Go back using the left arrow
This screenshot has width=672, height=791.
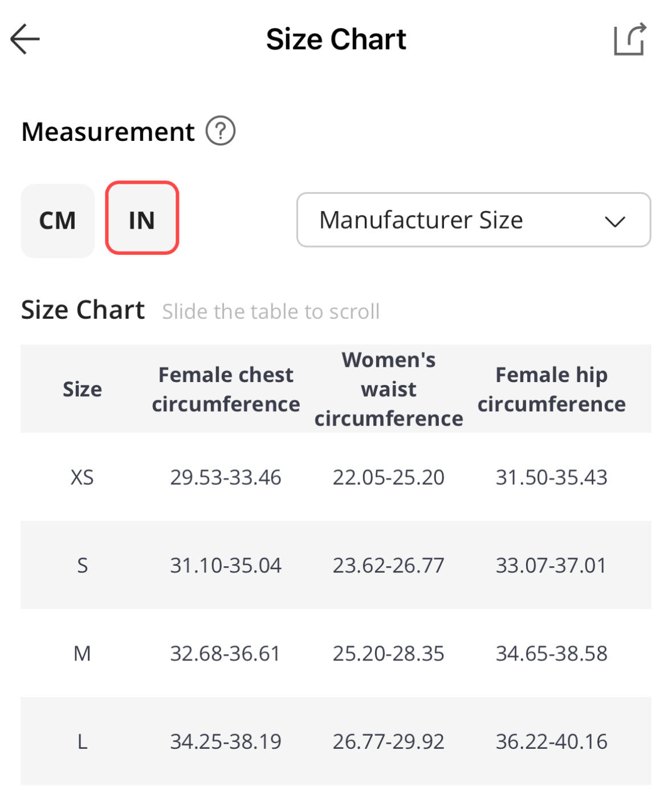pos(25,39)
